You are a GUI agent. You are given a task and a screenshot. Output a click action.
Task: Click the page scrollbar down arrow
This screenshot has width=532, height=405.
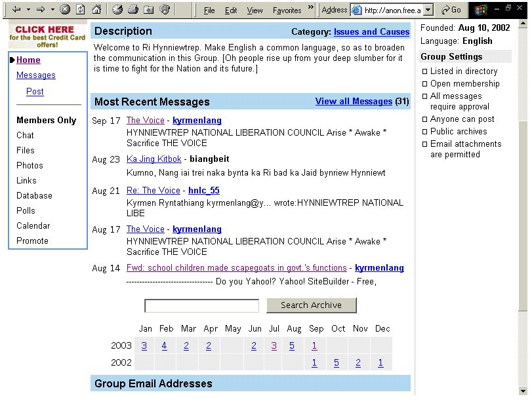tap(523, 391)
